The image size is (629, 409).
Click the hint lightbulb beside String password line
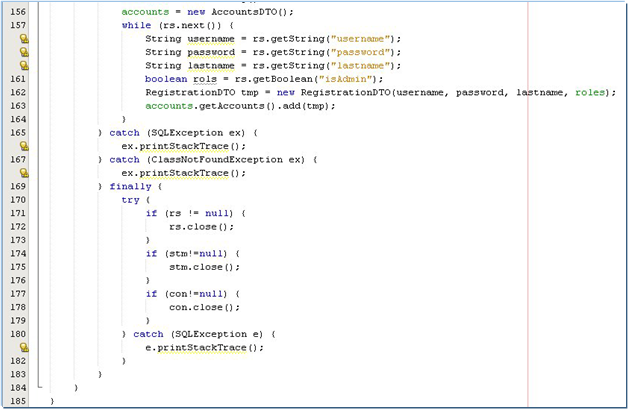point(24,52)
